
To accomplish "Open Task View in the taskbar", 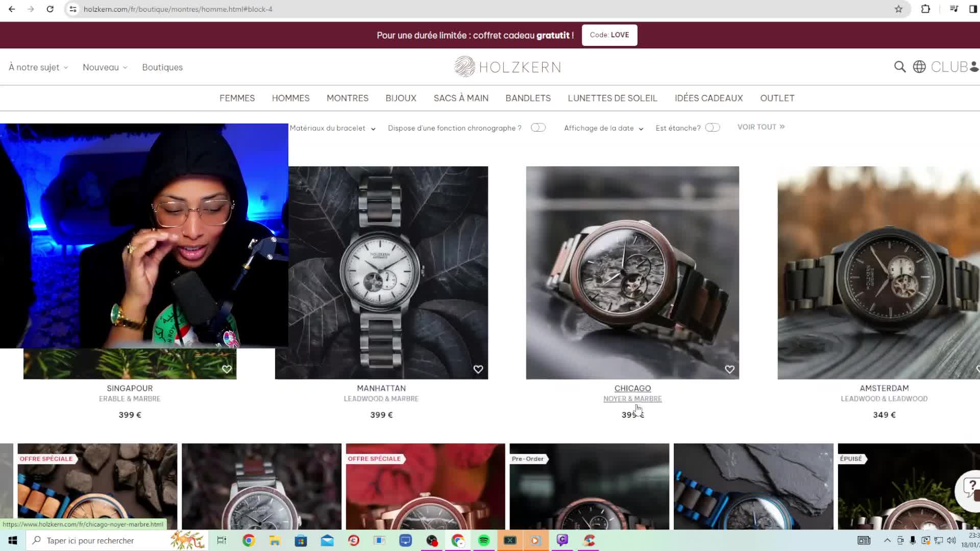I will (x=222, y=540).
